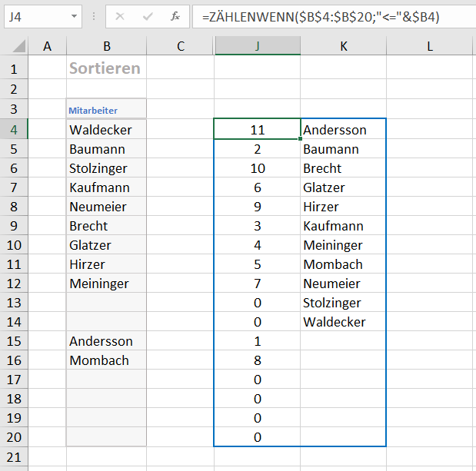Cancel formula entry with the X icon
Viewport: 476px width, 471px height.
(120, 16)
